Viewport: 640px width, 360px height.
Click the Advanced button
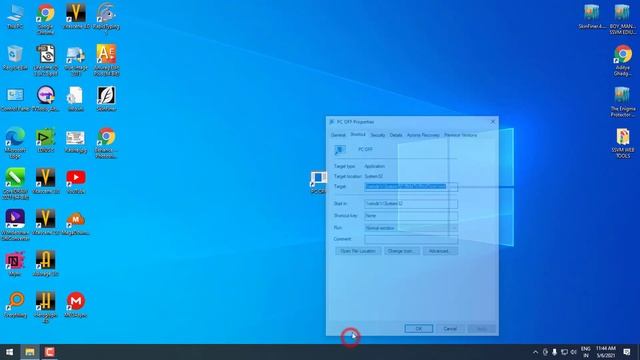tap(440, 251)
